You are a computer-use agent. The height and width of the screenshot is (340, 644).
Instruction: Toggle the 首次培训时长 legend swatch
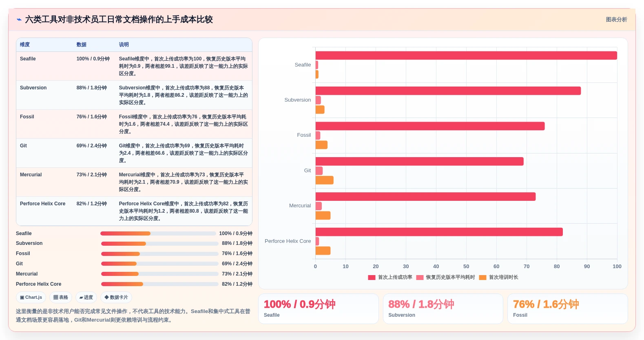[482, 278]
